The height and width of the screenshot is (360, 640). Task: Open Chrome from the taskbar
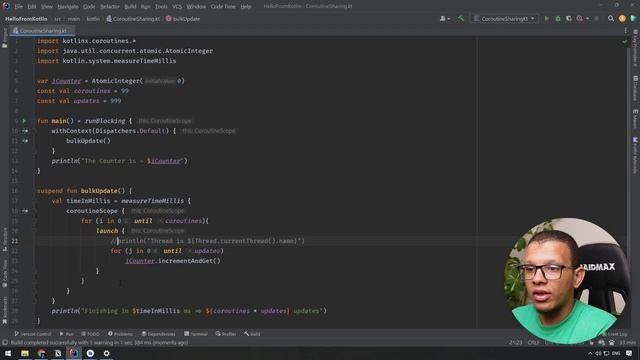click(x=42, y=353)
